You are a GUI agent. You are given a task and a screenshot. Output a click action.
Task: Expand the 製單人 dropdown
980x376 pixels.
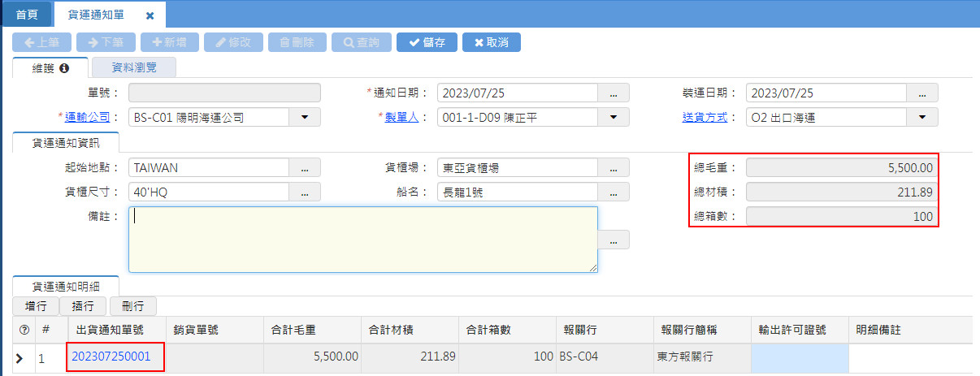614,118
